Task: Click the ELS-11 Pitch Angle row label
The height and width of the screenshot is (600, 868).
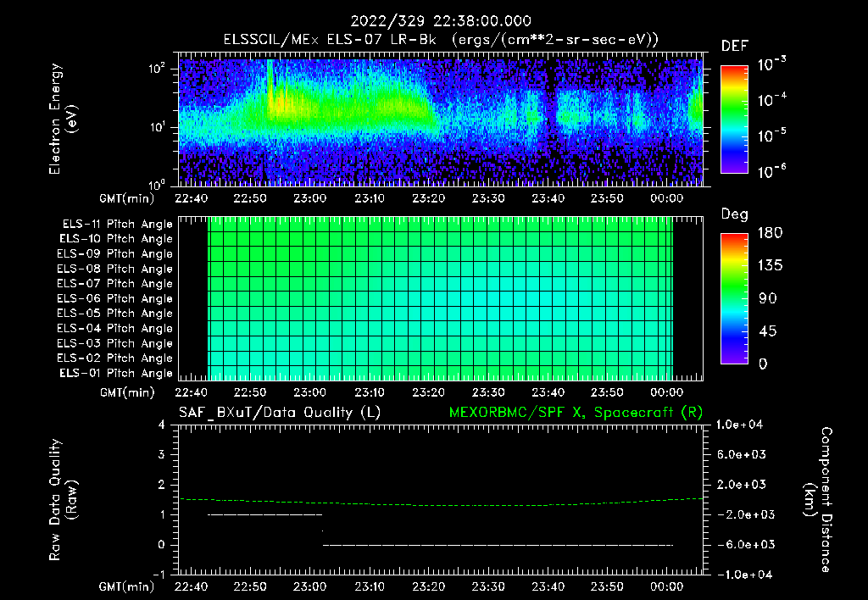Action: click(117, 225)
